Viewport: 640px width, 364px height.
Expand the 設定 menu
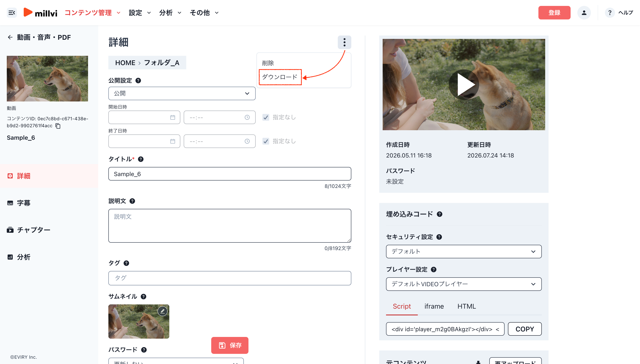140,13
